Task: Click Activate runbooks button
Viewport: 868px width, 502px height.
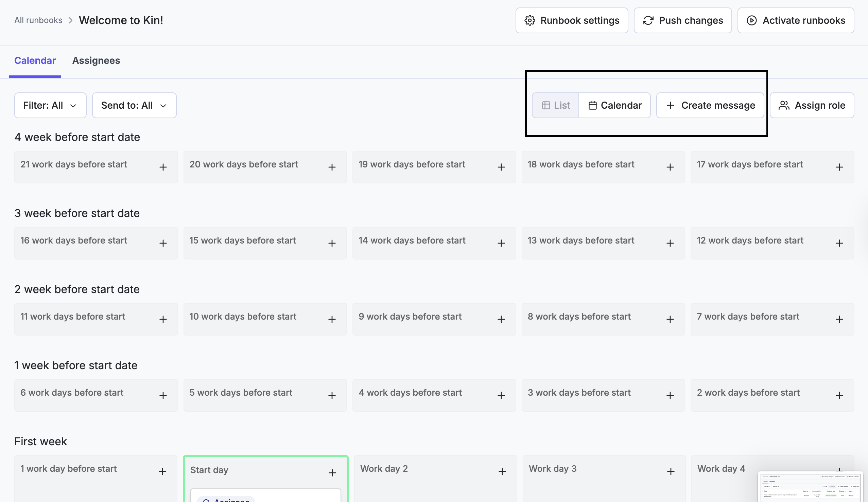Action: point(795,20)
